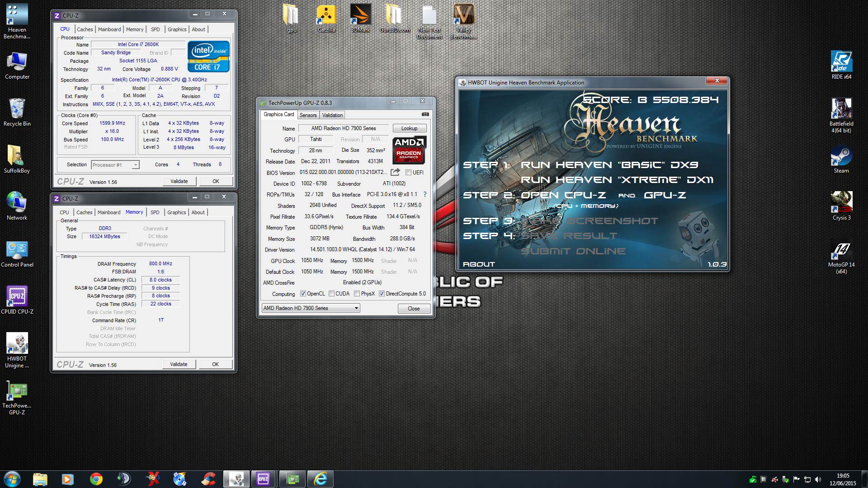Click Validate in the top CPU-Z window
Viewport: 868px width, 488px height.
[x=179, y=181]
